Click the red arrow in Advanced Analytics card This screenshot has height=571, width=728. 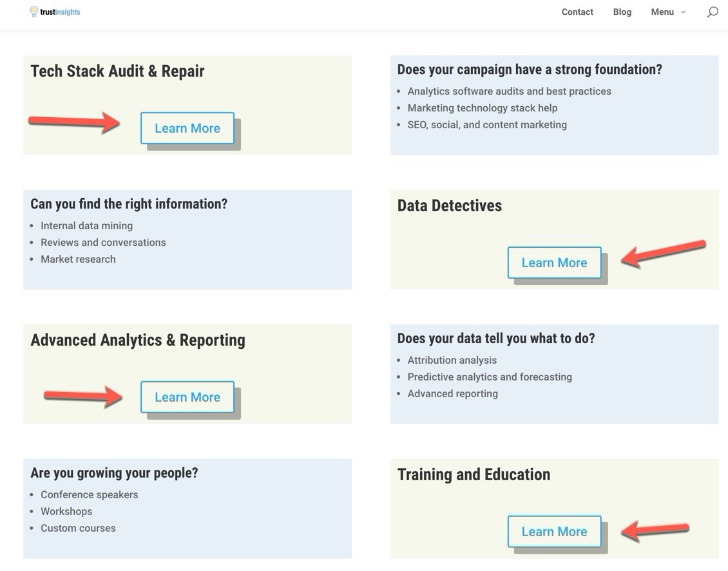(83, 396)
